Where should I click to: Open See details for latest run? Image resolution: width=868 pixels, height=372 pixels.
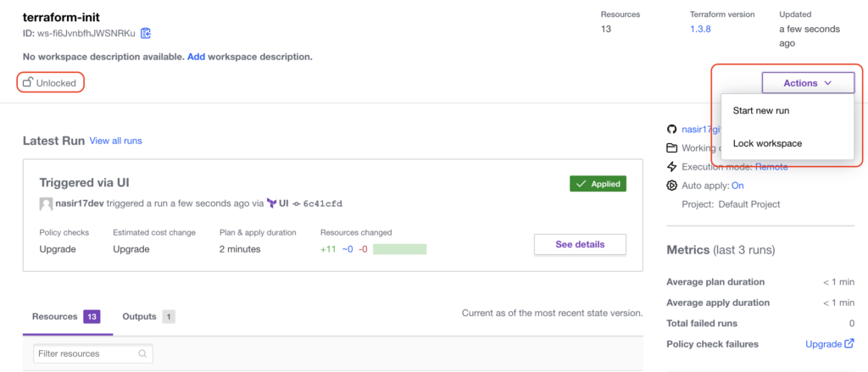580,244
